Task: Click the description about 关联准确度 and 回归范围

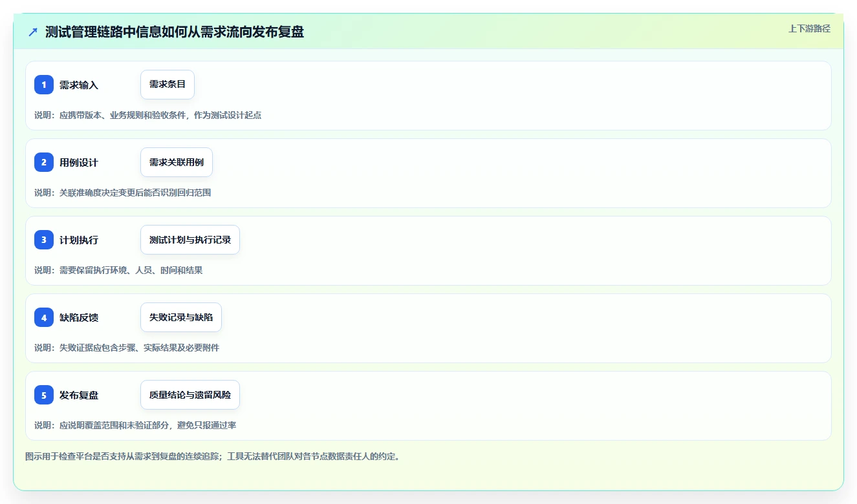Action: 123,193
